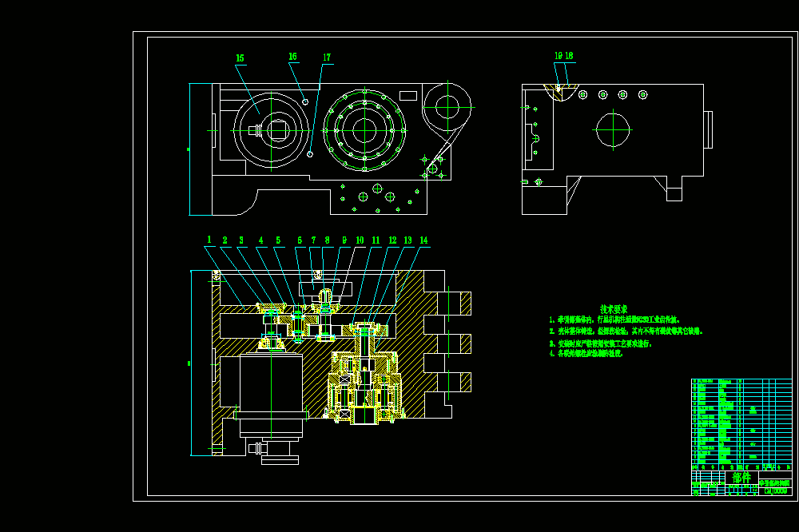
Task: Click part number label 7
Action: click(314, 240)
